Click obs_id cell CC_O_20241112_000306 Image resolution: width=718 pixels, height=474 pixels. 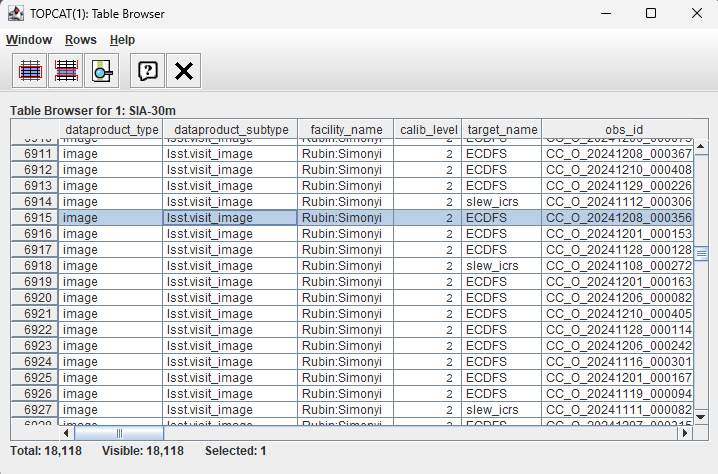[x=618, y=202]
